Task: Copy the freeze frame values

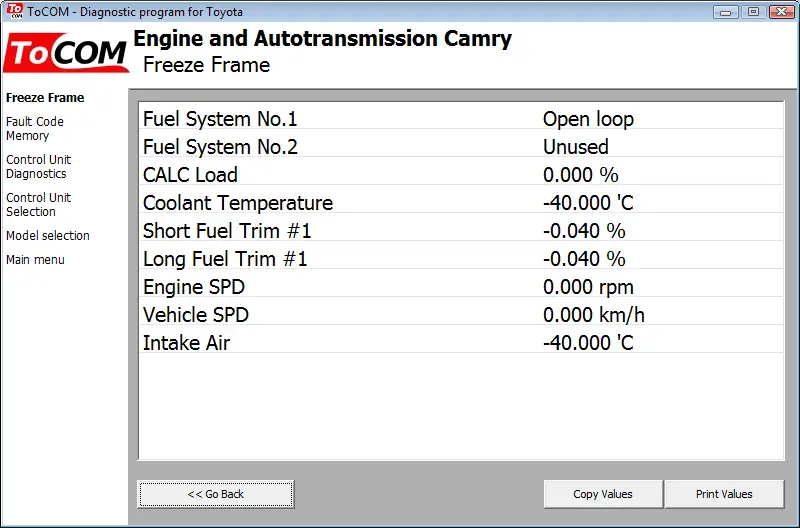Action: tap(603, 494)
